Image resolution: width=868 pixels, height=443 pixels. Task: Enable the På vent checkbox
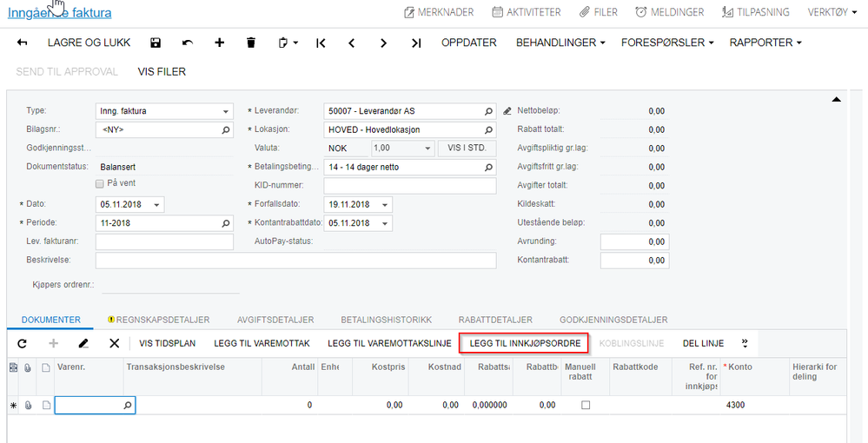(100, 183)
